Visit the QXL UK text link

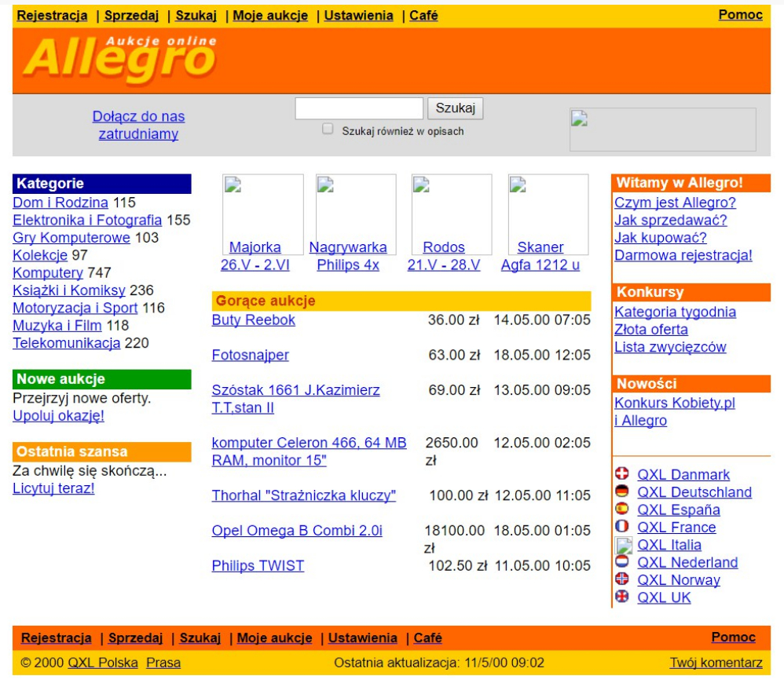664,597
